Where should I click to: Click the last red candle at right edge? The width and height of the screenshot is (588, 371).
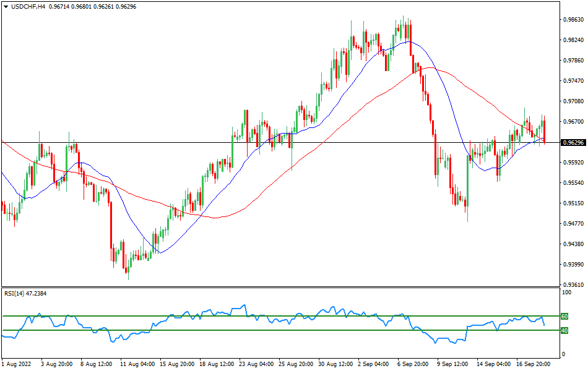pyautogui.click(x=544, y=131)
